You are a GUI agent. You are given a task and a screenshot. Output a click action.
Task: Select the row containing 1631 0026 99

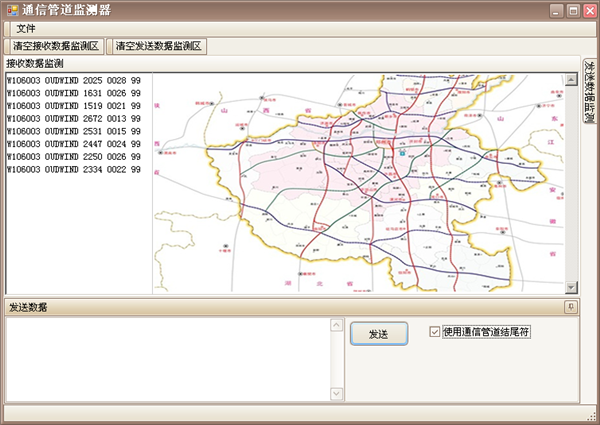(x=73, y=93)
